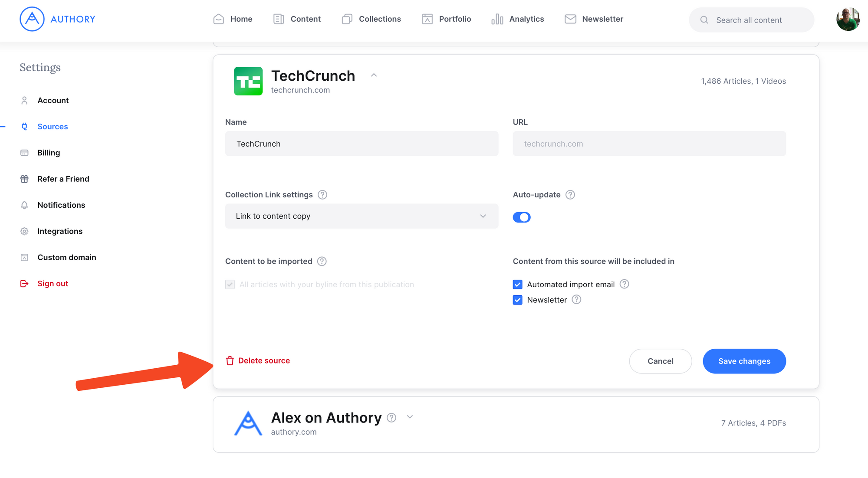Viewport: 868px width, 478px height.
Task: Click the Integrations gear icon
Action: [x=24, y=231]
